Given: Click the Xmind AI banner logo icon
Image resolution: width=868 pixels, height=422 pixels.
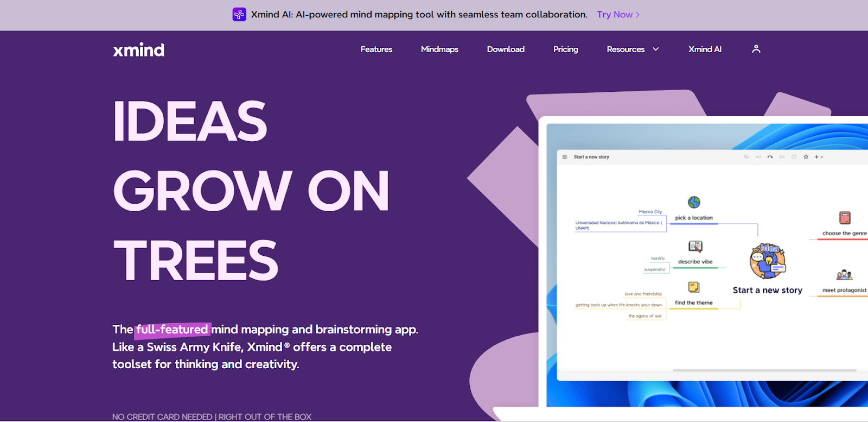Looking at the screenshot, I should pos(239,15).
